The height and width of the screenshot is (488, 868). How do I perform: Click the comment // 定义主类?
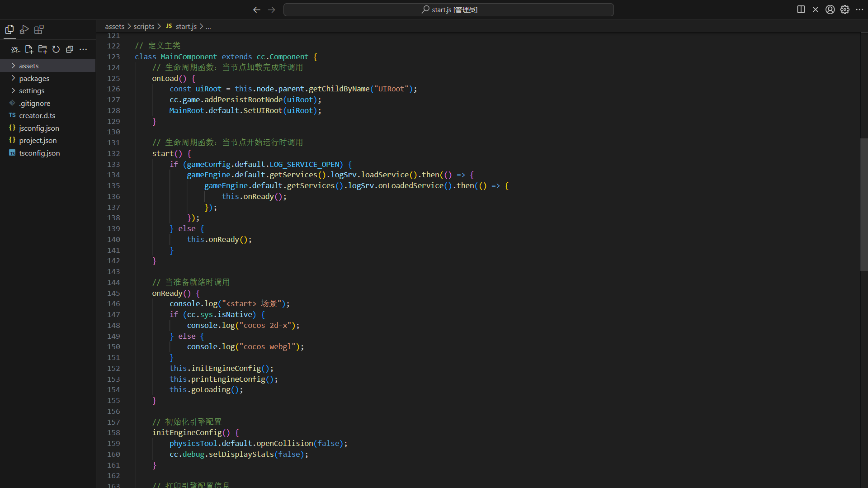point(157,46)
